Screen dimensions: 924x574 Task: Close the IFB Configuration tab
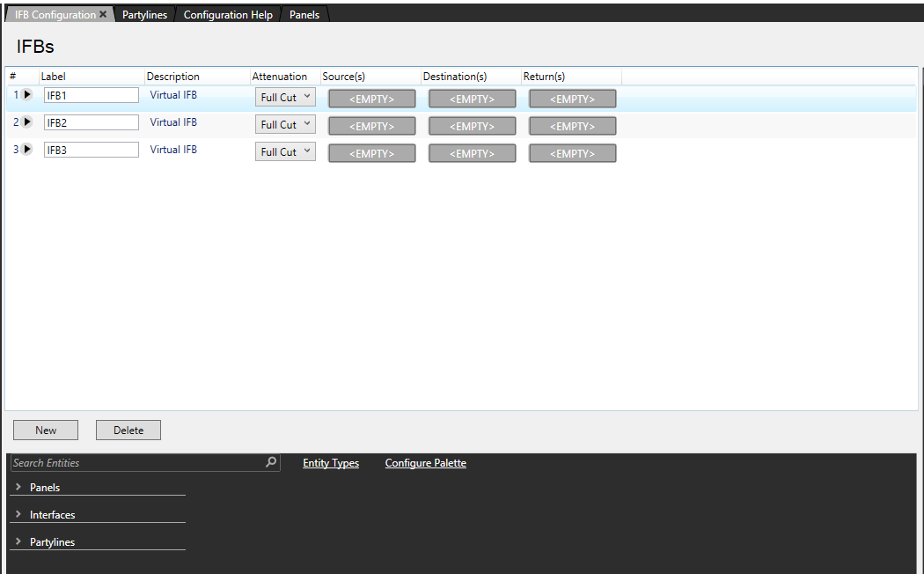point(103,15)
